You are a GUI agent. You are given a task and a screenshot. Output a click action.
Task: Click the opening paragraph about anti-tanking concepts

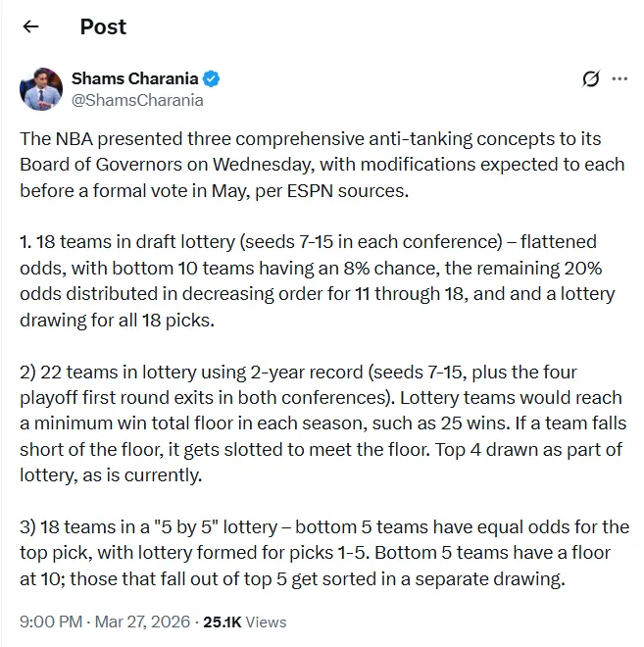322,165
